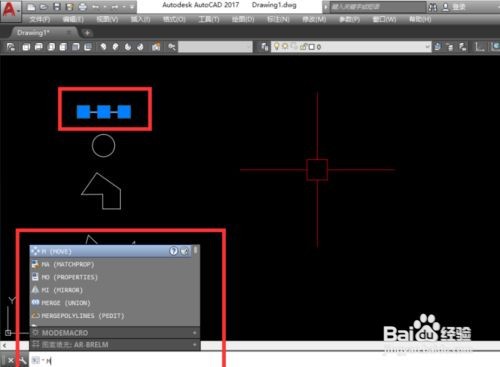Click the internet search icon on MOVE row
This screenshot has width=500, height=367.
184,251
